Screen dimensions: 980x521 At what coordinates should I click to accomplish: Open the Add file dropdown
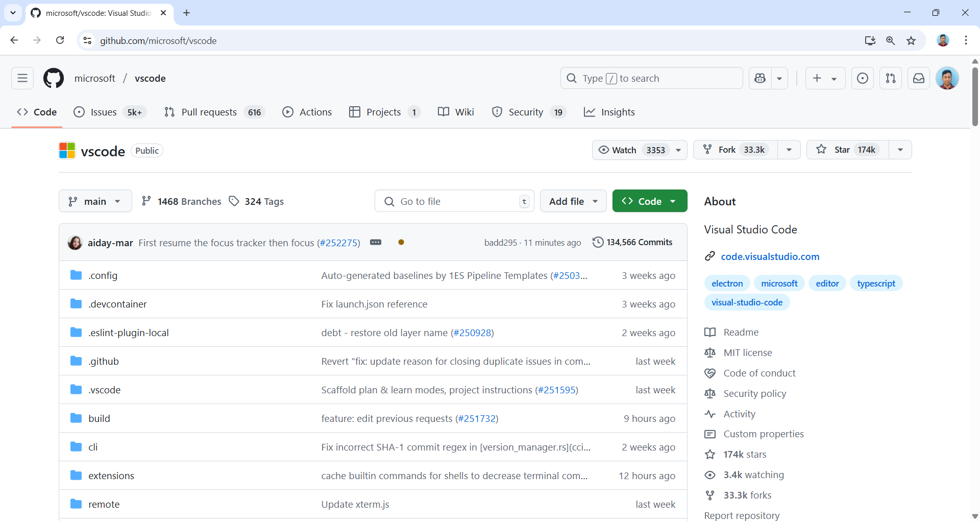[x=573, y=201]
